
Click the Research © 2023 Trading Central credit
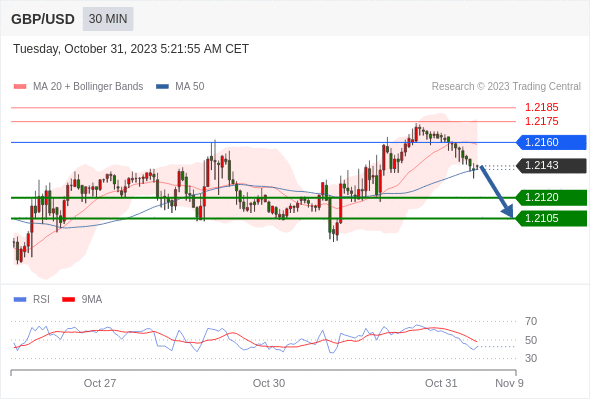[506, 87]
